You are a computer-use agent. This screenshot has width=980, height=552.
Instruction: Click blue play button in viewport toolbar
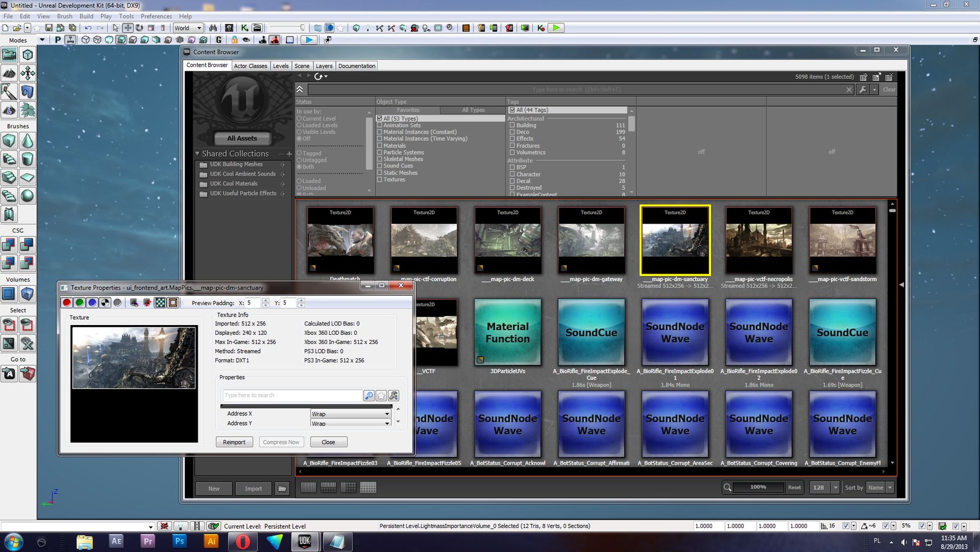tap(308, 40)
